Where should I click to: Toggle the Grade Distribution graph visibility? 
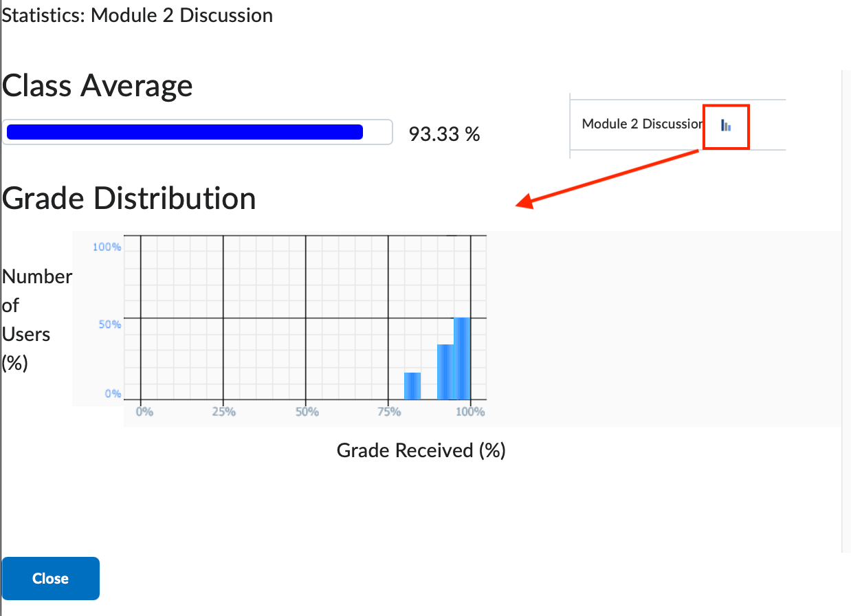[128, 198]
